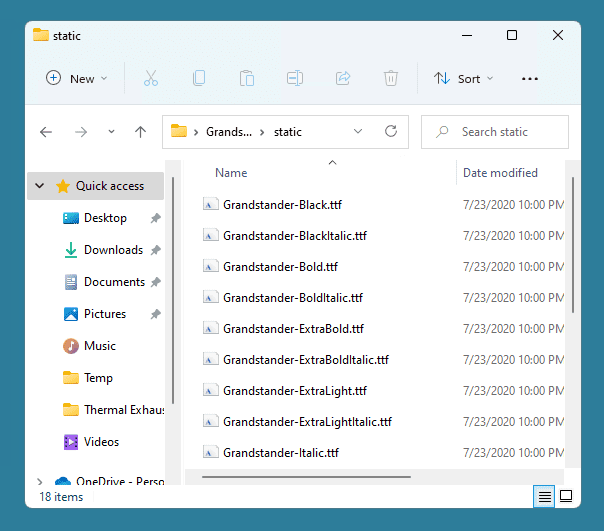Click the Grands... breadcrumb segment
Image resolution: width=604 pixels, height=531 pixels.
point(229,132)
